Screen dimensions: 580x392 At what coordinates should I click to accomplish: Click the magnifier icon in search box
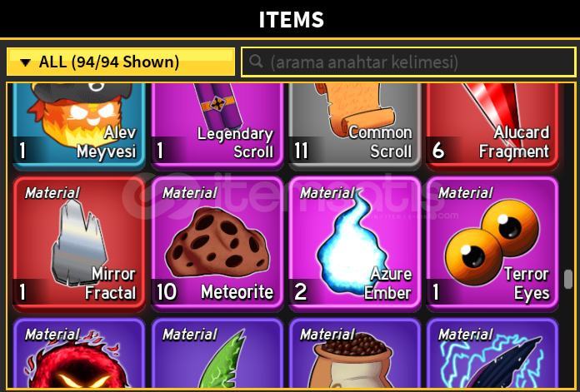coord(256,61)
